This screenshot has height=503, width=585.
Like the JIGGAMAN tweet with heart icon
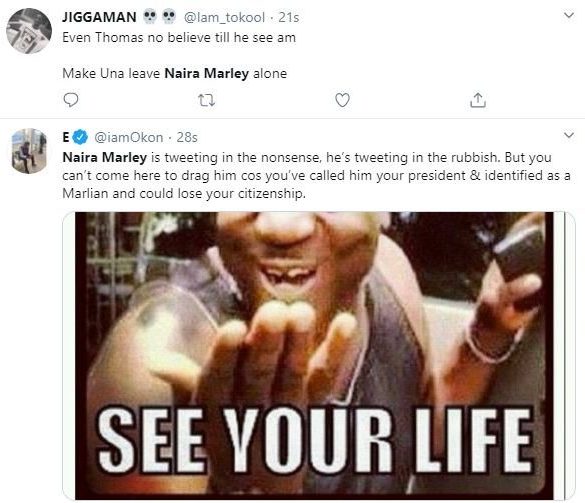click(342, 100)
